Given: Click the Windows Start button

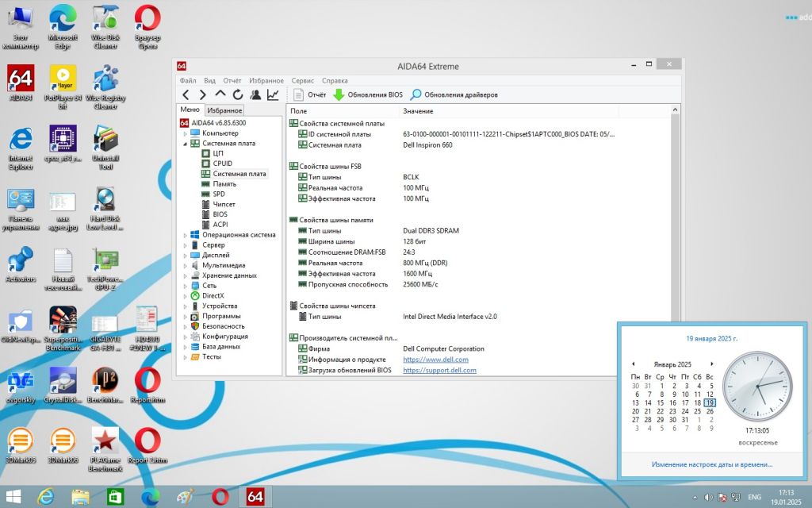Looking at the screenshot, I should point(13,497).
